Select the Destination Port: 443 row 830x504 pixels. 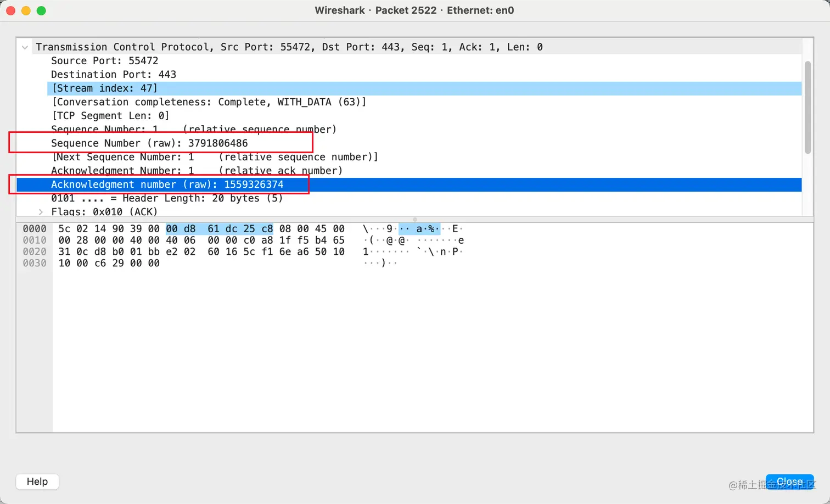(x=424, y=75)
